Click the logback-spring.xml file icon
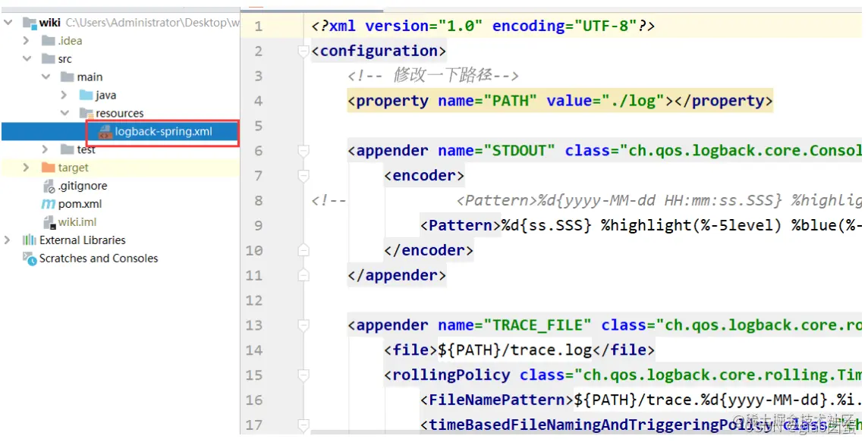868x442 pixels. pyautogui.click(x=105, y=132)
